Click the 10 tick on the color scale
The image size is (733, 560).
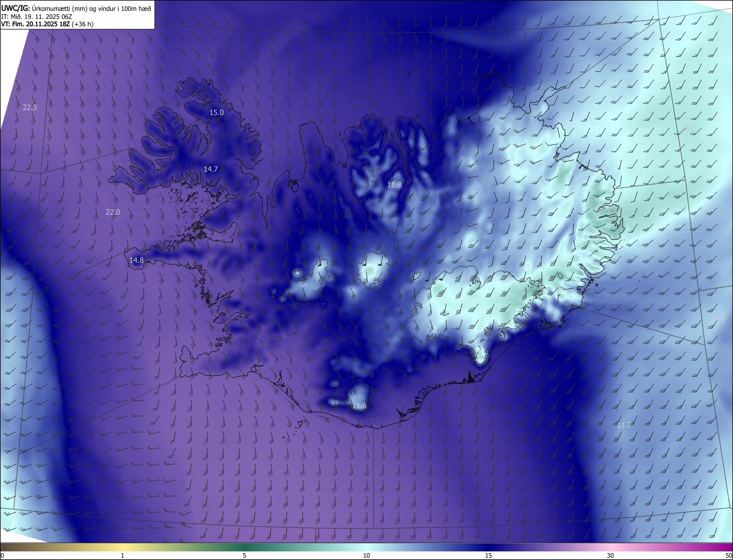[366, 555]
